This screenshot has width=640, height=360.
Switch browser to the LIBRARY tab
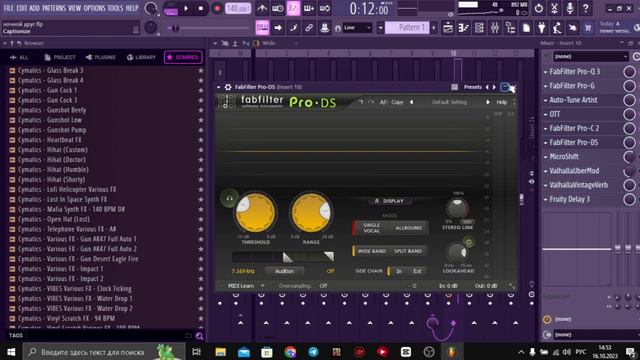tap(141, 57)
